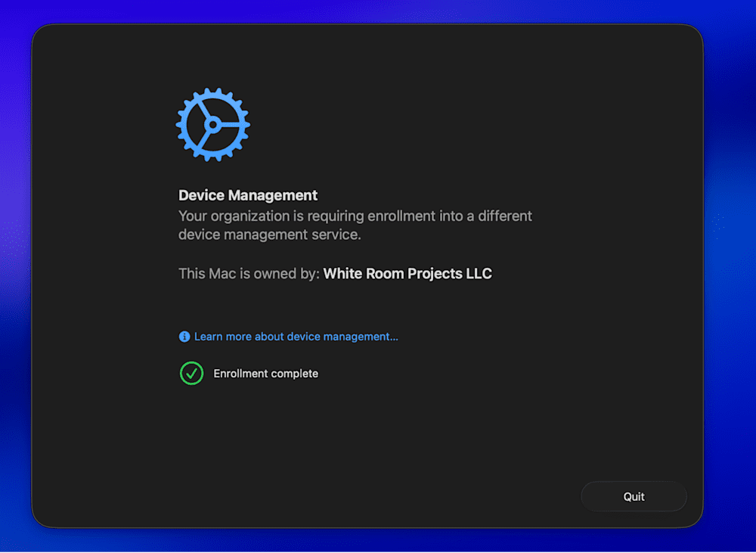Click the green enrollment checkmark icon
Viewport: 756px width, 553px height.
pyautogui.click(x=191, y=373)
